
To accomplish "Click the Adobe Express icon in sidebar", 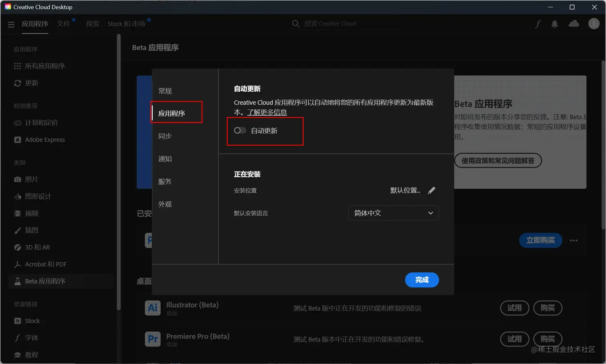I will point(17,140).
